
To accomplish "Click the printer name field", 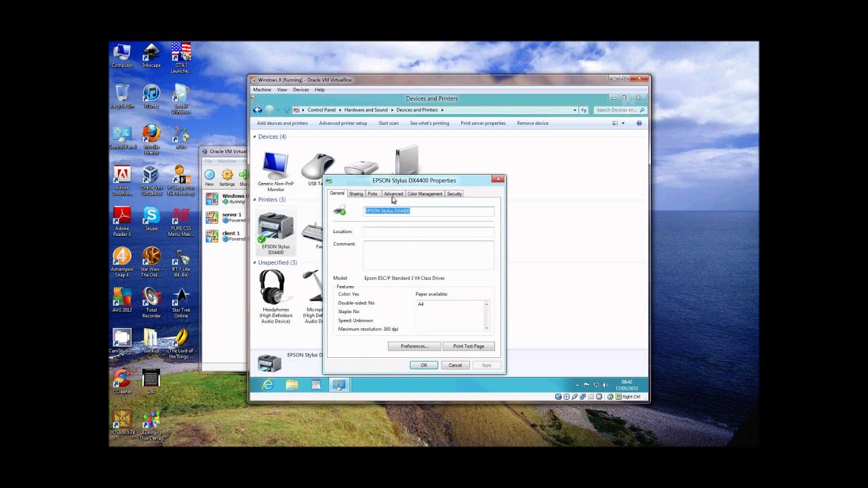I will (x=429, y=211).
